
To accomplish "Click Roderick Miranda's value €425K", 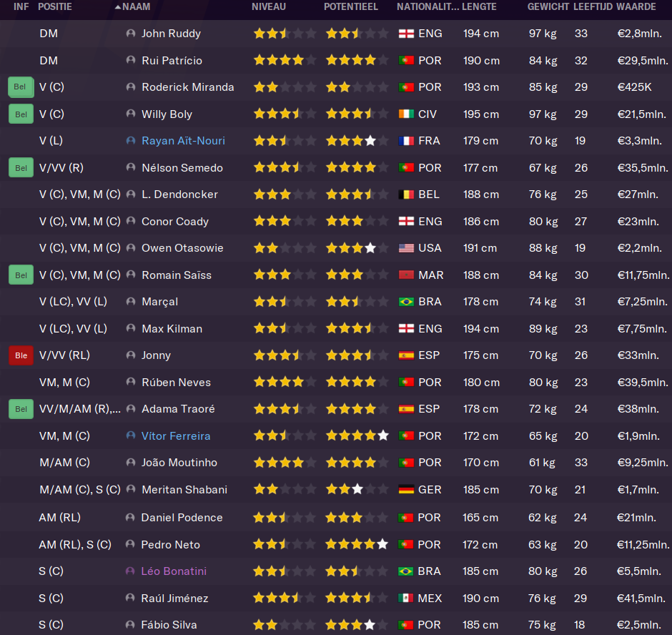I will [x=634, y=87].
